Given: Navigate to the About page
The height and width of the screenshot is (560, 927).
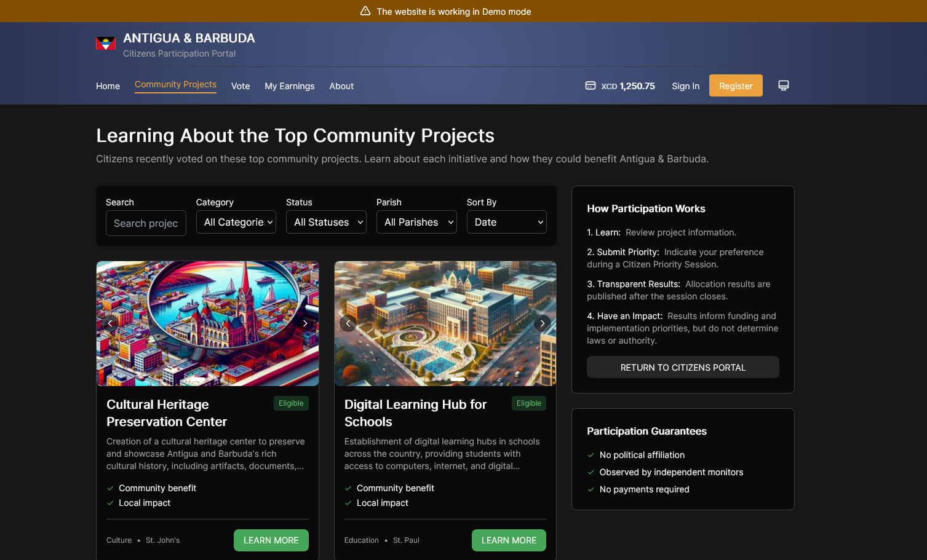Looking at the screenshot, I should coord(341,86).
